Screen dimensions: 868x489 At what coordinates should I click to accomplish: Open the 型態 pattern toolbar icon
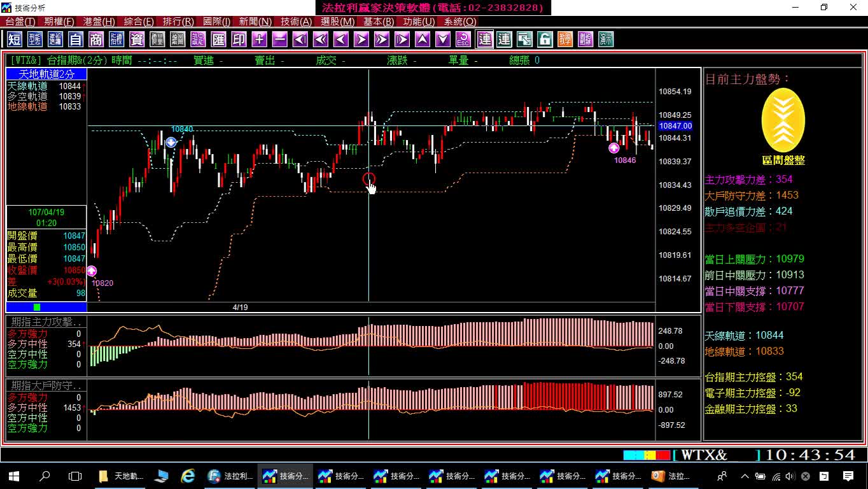[35, 39]
